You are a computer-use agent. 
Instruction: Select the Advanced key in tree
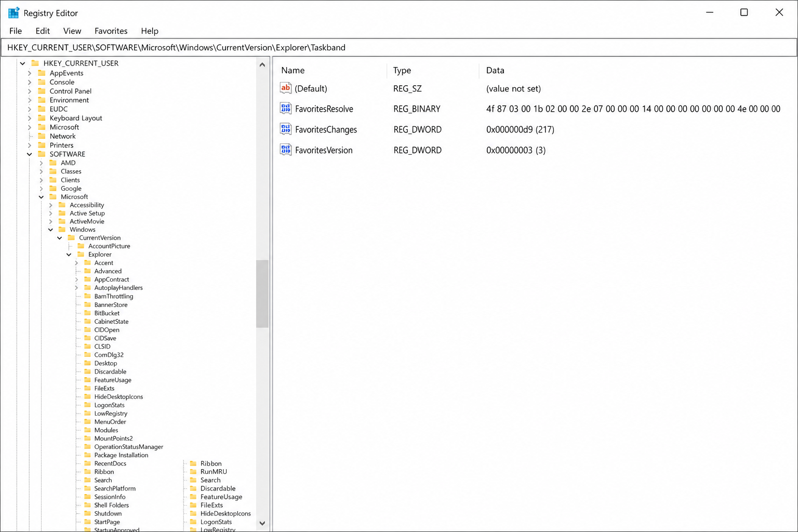click(x=108, y=271)
